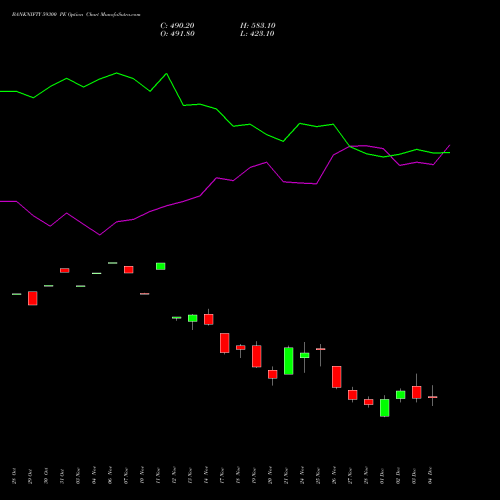This screenshot has width=500, height=500.
Task: Click the 24 Nov date label
Action: click(x=302, y=475)
